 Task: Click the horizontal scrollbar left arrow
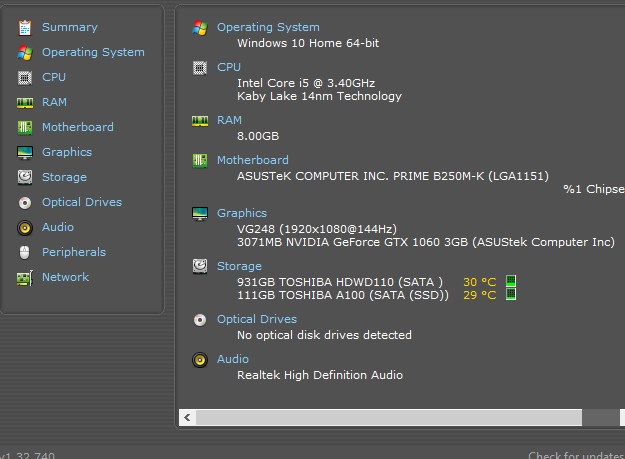click(187, 418)
